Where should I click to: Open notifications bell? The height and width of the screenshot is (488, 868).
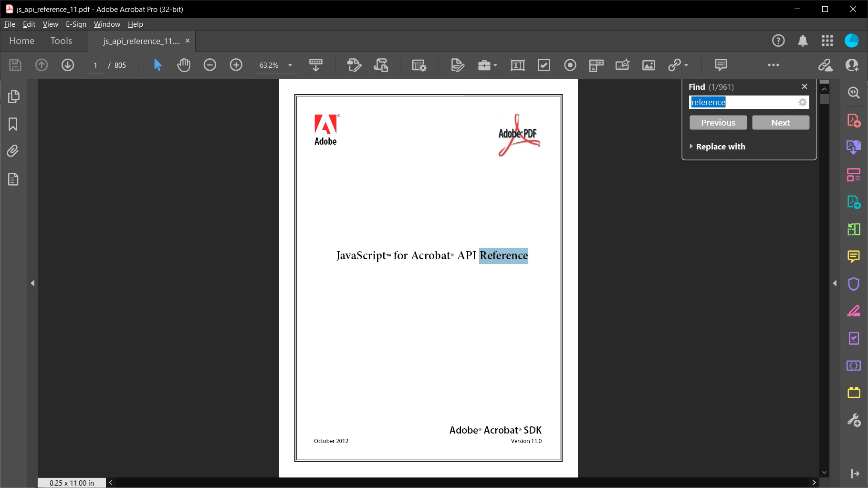point(803,41)
